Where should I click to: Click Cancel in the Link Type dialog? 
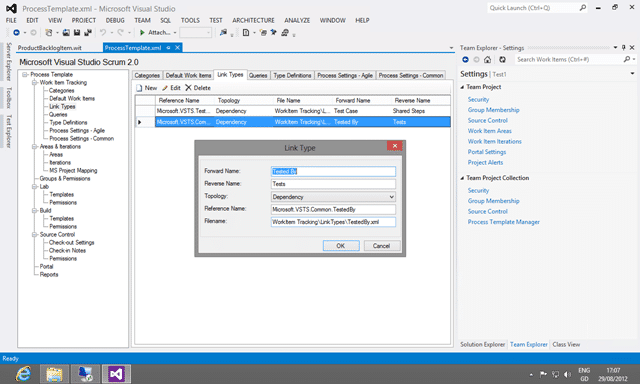[381, 246]
